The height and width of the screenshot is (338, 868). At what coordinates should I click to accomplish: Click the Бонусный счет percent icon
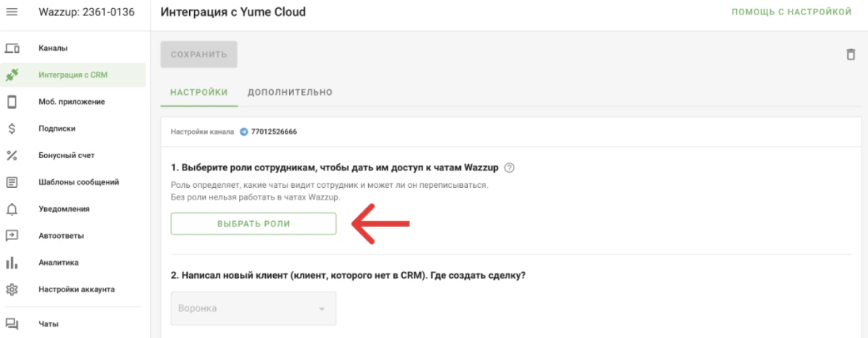click(12, 155)
